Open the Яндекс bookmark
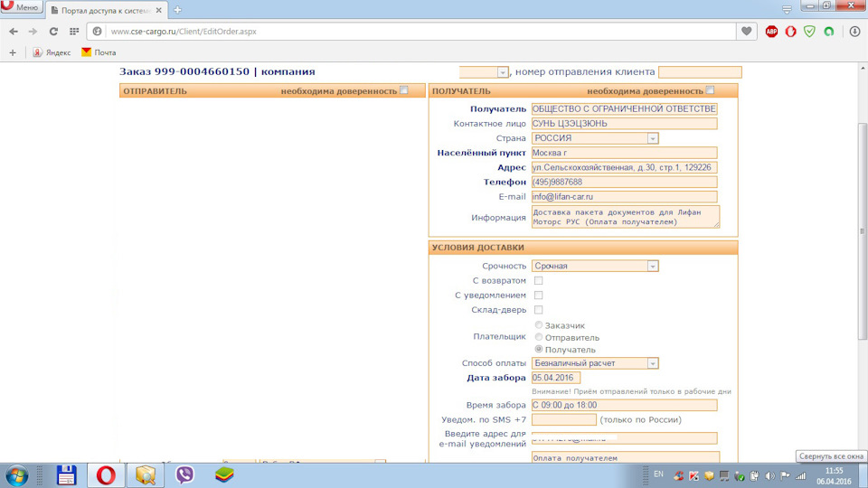 (52, 52)
